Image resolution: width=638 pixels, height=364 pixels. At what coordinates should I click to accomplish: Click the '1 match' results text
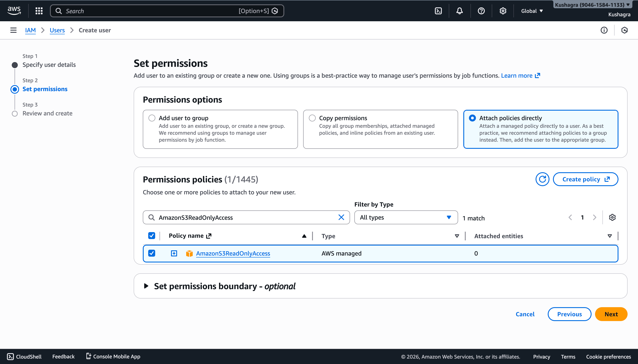point(474,218)
